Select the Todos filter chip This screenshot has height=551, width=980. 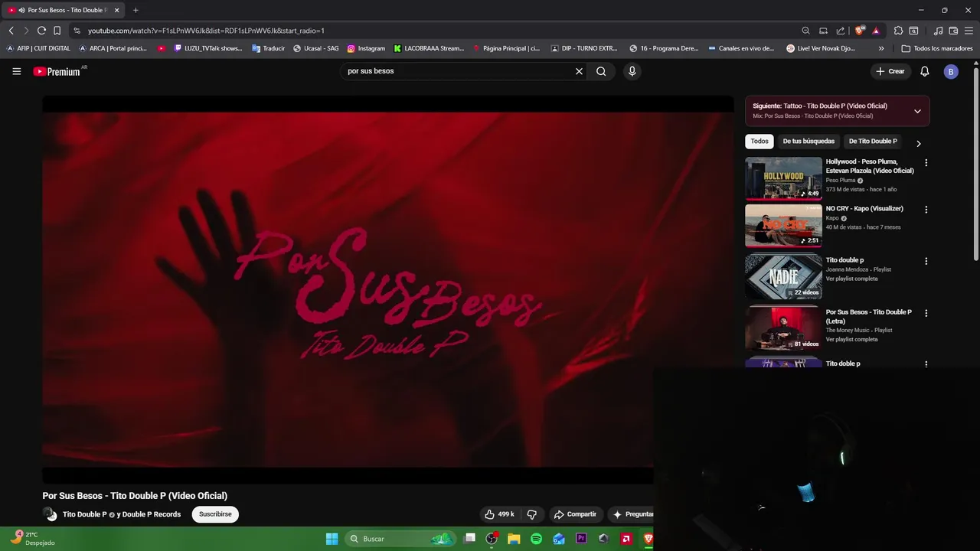pos(759,142)
